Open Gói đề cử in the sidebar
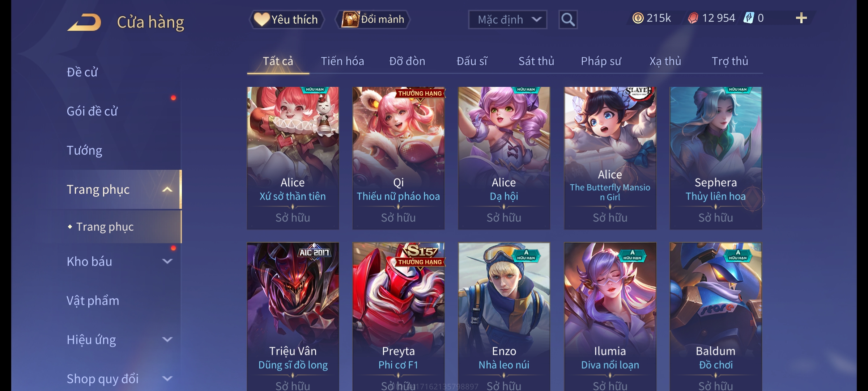 (x=92, y=111)
